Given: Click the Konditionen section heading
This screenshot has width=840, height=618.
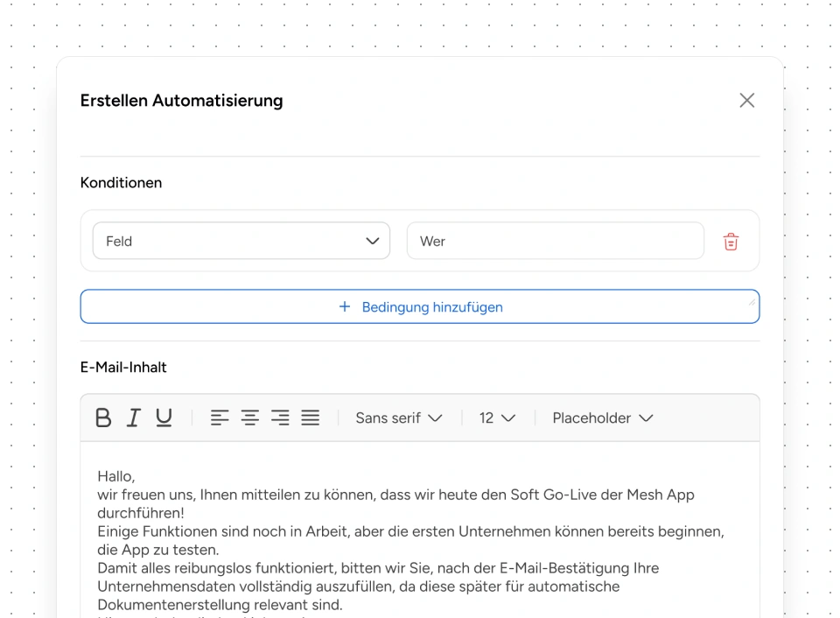Looking at the screenshot, I should click(x=121, y=183).
